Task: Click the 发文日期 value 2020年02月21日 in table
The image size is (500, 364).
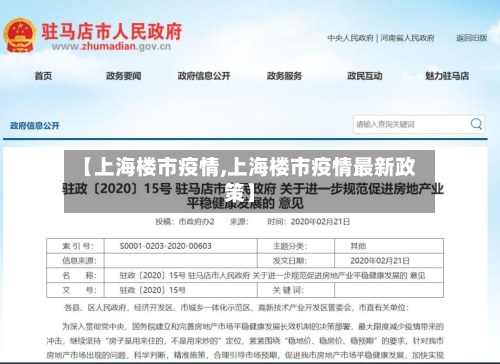Action: tap(380, 261)
